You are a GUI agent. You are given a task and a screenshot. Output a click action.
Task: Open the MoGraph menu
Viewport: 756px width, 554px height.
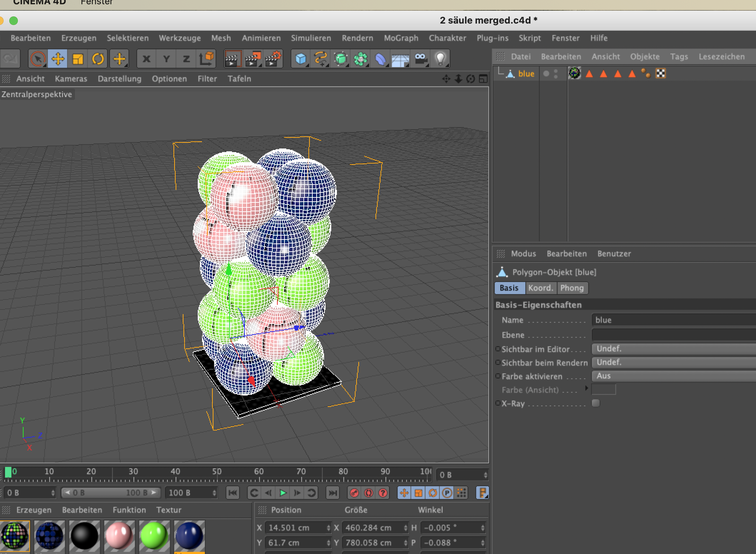pyautogui.click(x=401, y=38)
